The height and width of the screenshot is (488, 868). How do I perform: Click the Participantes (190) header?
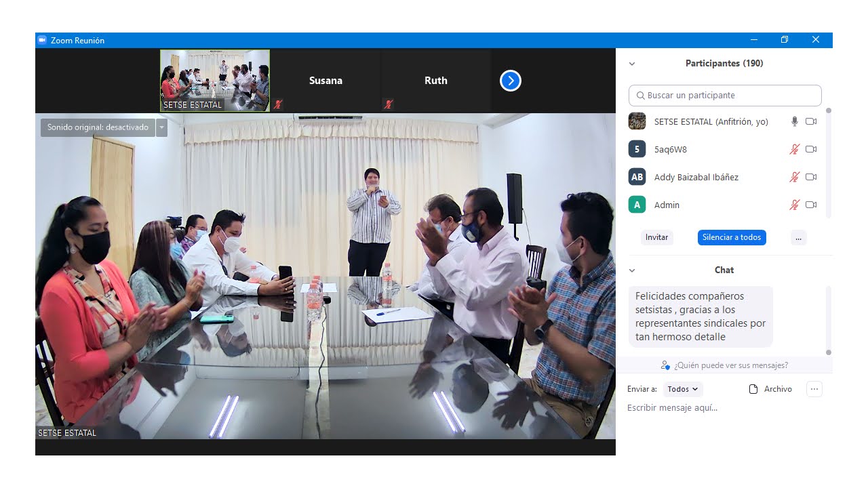click(724, 64)
